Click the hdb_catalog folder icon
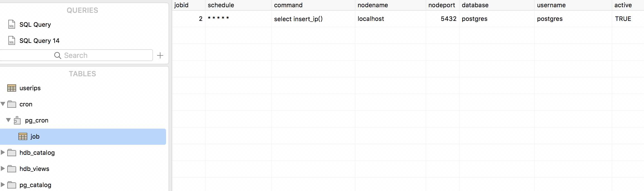This screenshot has height=191, width=644. tap(12, 153)
